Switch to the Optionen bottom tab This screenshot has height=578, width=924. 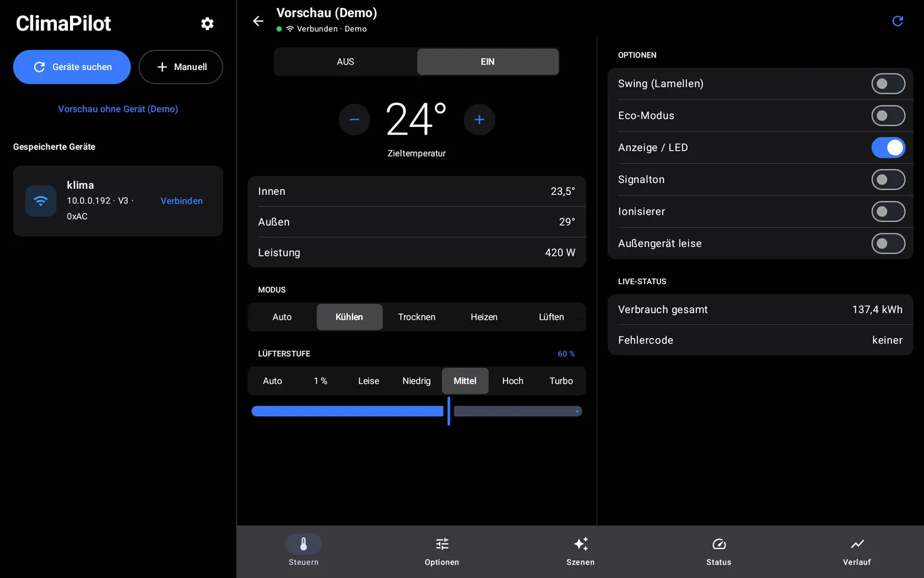pyautogui.click(x=442, y=551)
